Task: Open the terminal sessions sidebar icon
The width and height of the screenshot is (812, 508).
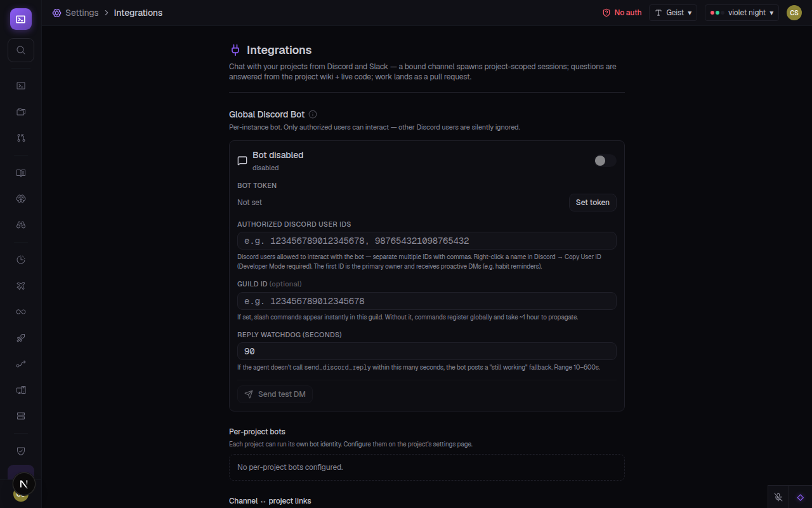Action: pos(21,86)
